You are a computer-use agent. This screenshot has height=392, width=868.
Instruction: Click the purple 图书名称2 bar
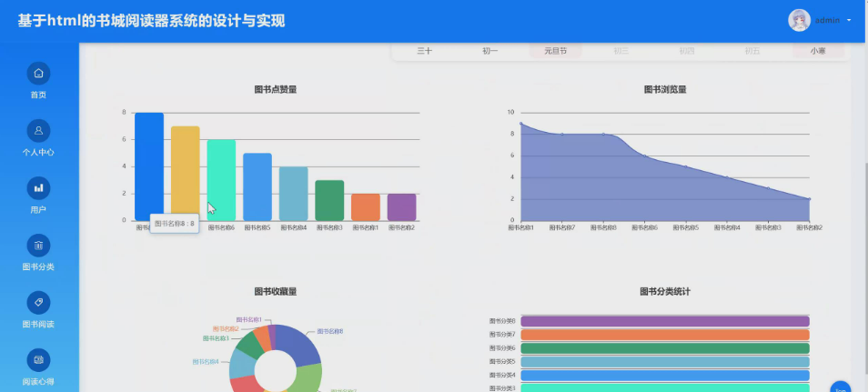[401, 207]
